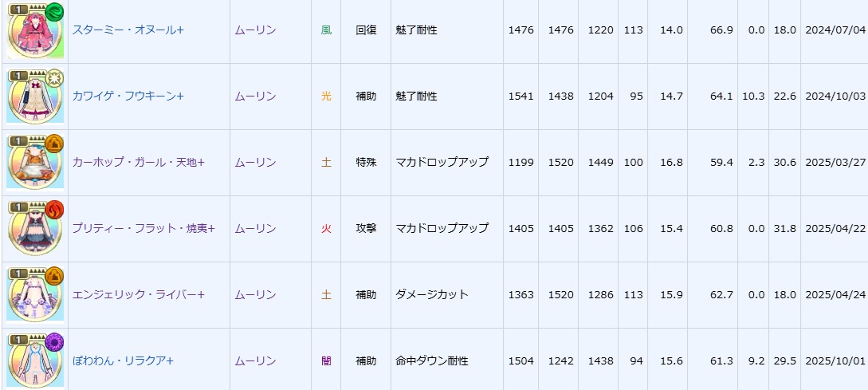Screen dimensions: 868x390
Task: Click the light element badge on the カワイゲ・フウキーン+ thumbnail
Action: coord(53,78)
